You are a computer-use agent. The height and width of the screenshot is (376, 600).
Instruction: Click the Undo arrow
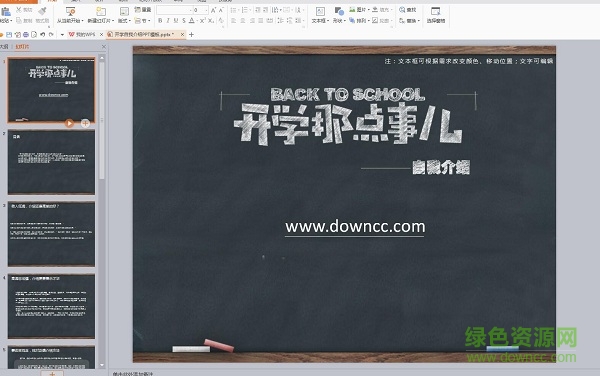click(x=42, y=34)
